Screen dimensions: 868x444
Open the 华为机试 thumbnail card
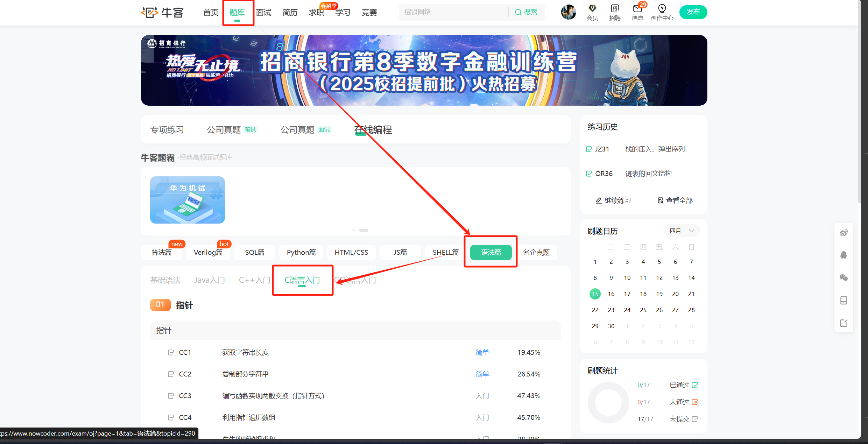tap(188, 200)
